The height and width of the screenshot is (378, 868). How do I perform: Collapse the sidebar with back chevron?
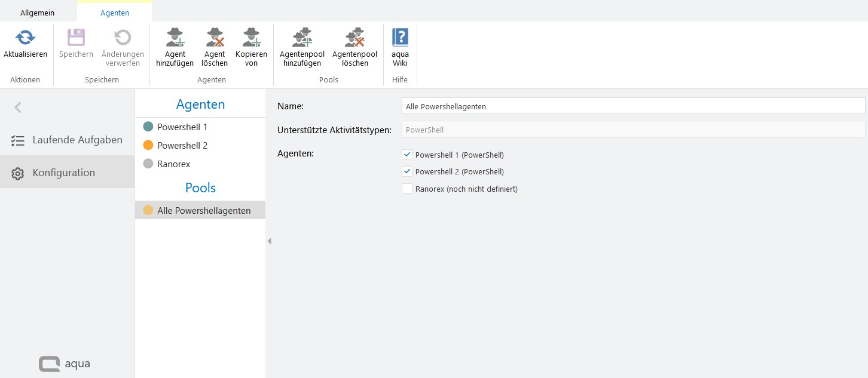[x=18, y=107]
